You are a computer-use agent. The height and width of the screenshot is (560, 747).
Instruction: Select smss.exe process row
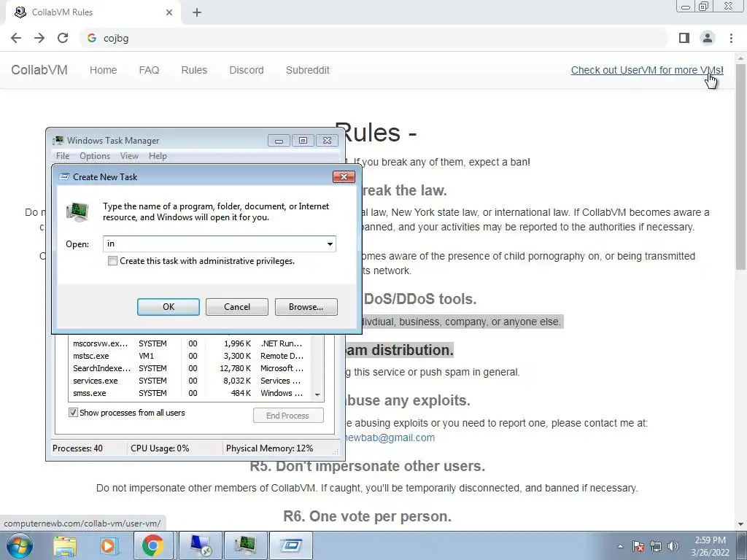190,393
